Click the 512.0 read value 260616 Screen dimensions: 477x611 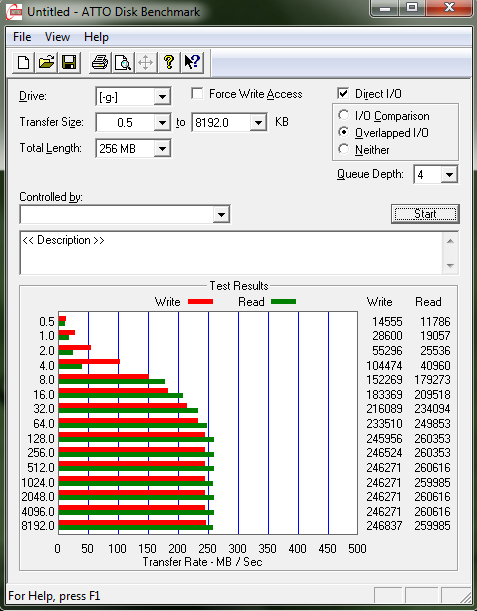[x=432, y=468]
